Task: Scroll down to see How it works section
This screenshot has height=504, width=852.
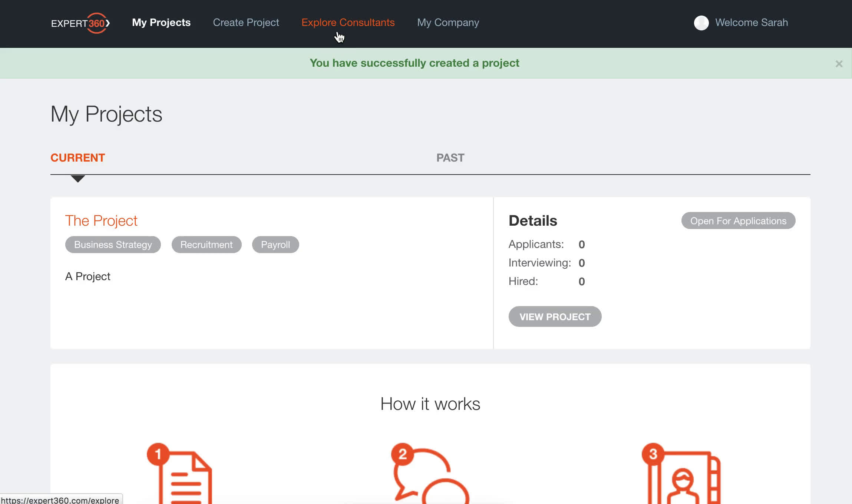Action: point(430,403)
